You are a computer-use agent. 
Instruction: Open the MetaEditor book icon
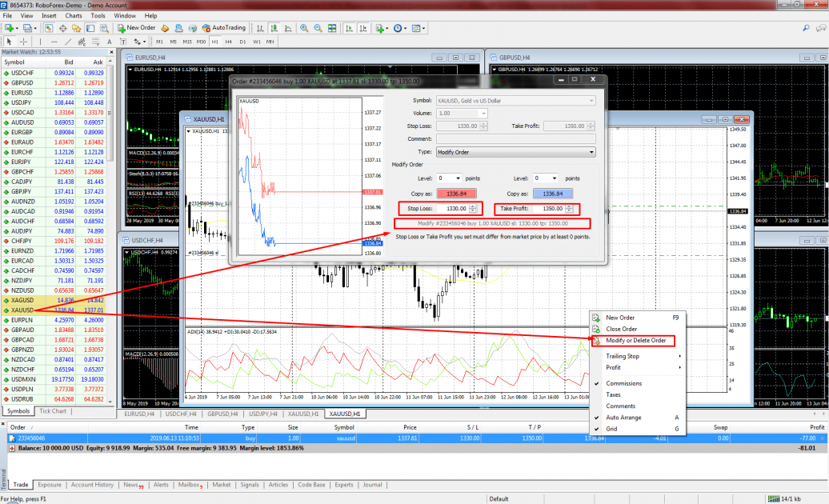click(x=165, y=28)
